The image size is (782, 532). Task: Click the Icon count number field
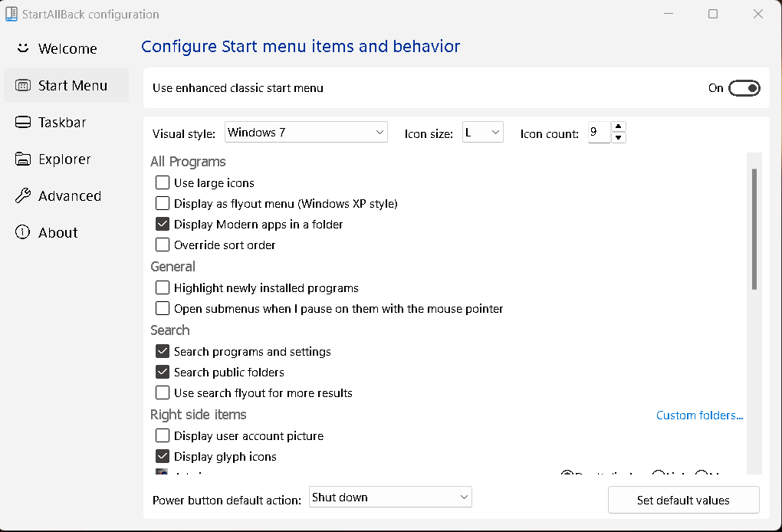600,132
